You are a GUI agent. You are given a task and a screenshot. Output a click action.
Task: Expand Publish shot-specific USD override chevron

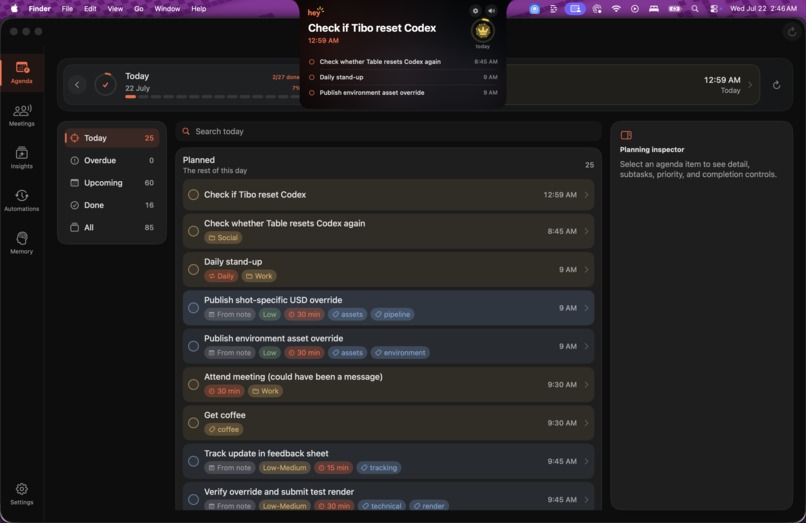pos(587,308)
